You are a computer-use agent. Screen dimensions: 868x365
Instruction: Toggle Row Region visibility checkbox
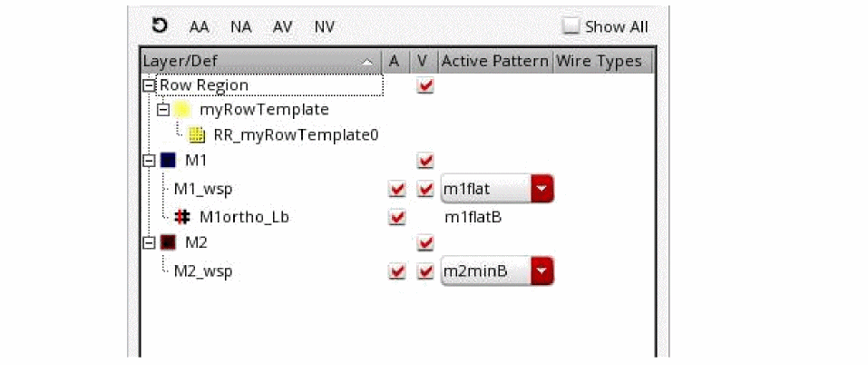coord(424,85)
